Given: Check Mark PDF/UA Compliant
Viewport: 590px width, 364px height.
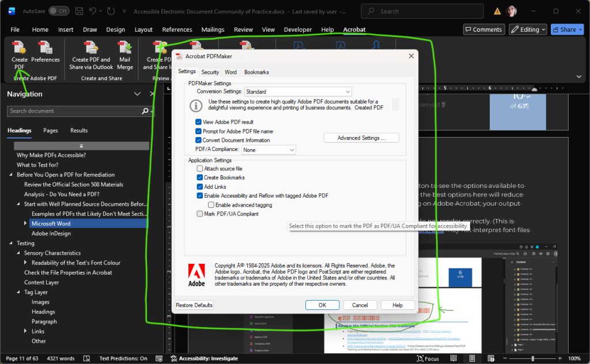Looking at the screenshot, I should (200, 214).
